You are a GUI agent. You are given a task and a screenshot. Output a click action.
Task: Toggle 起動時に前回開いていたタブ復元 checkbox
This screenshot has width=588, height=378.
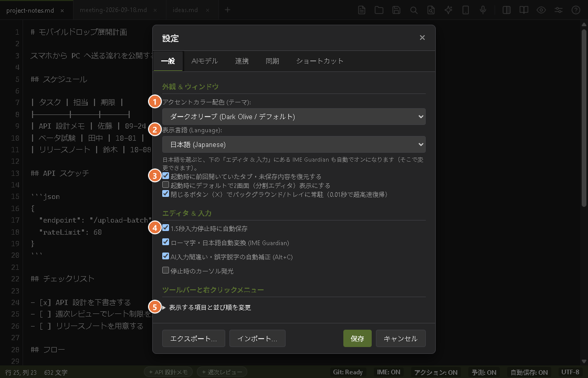click(166, 175)
